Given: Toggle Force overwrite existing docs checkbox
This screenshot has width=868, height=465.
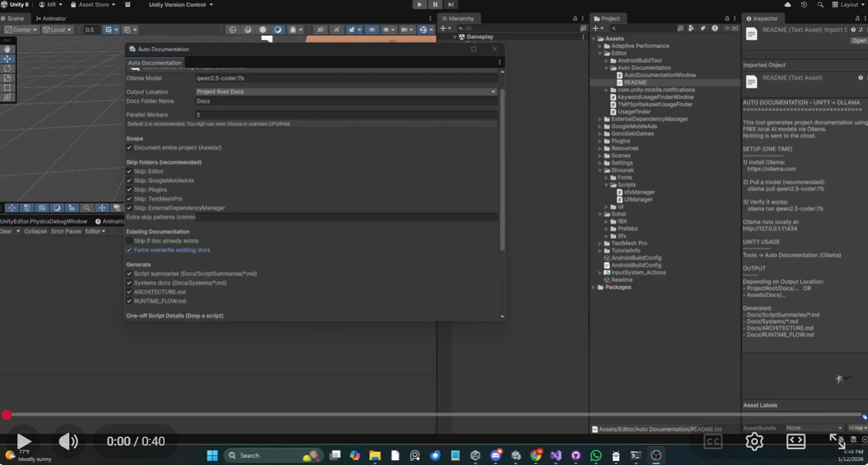Looking at the screenshot, I should (x=129, y=250).
